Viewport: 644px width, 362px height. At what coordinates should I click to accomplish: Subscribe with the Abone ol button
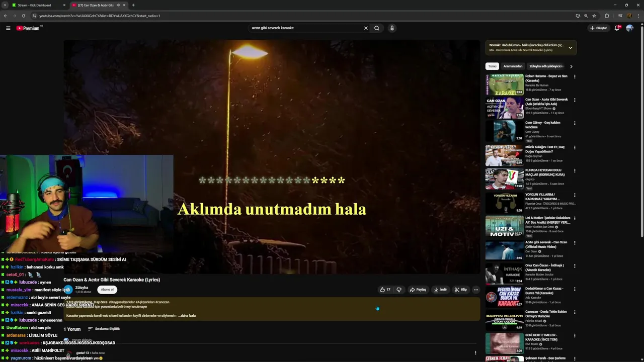click(107, 290)
